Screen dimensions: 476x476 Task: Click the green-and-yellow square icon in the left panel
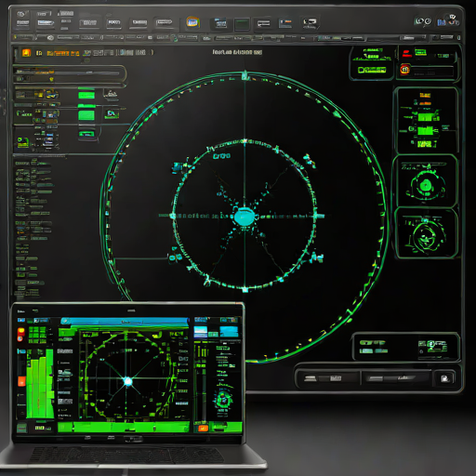[22, 142]
